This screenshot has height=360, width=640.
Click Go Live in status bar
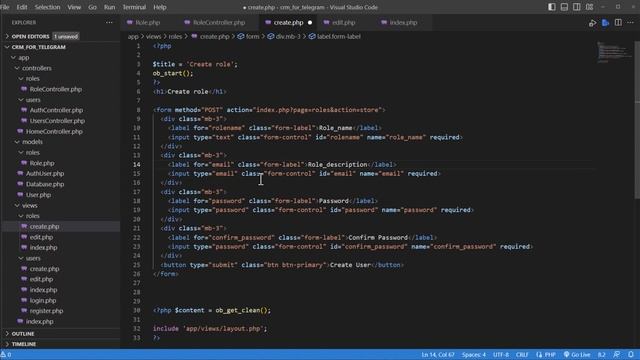[x=576, y=354]
